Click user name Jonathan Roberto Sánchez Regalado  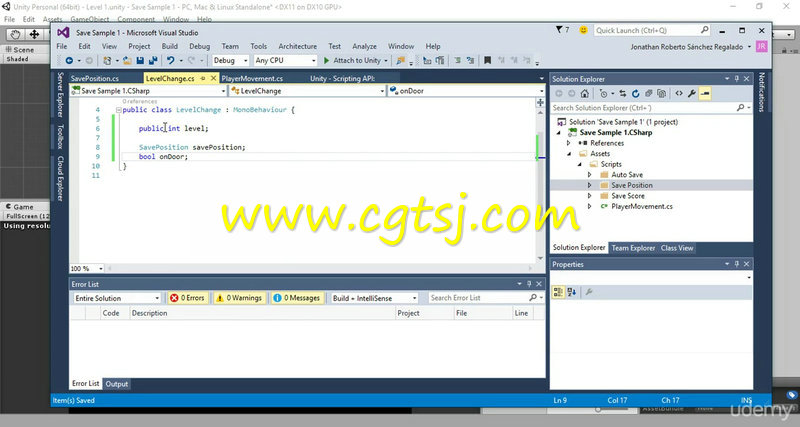tap(687, 46)
